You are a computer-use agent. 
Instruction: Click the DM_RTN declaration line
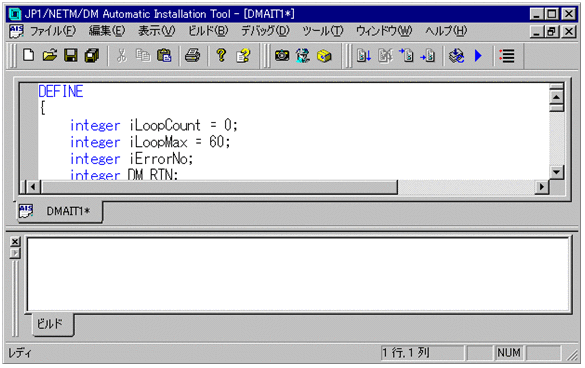pyautogui.click(x=124, y=174)
